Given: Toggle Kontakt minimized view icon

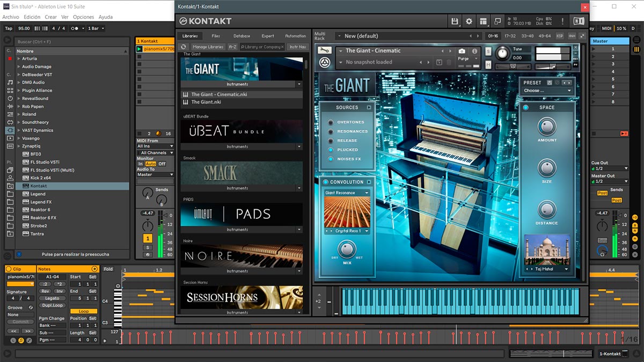Looking at the screenshot, I should point(497,21).
